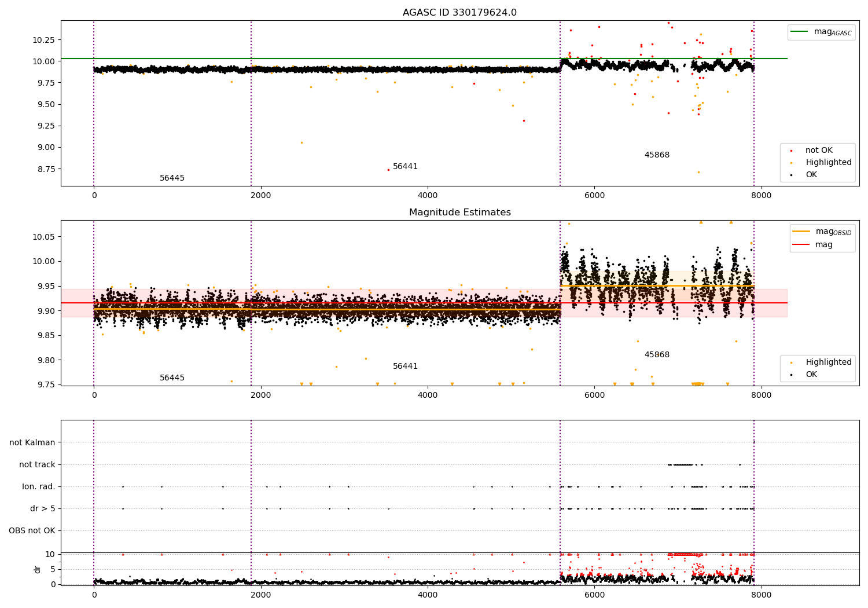The width and height of the screenshot is (868, 608).
Task: Click the 8.75 y-axis tick label
Action: tap(46, 169)
